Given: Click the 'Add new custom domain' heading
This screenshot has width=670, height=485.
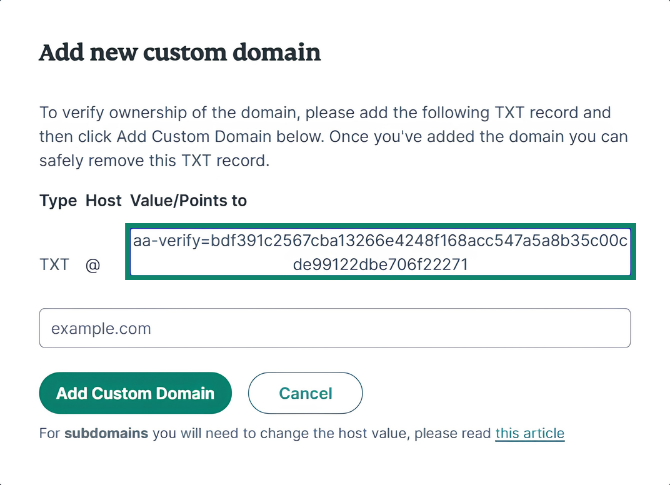Looking at the screenshot, I should 180,53.
